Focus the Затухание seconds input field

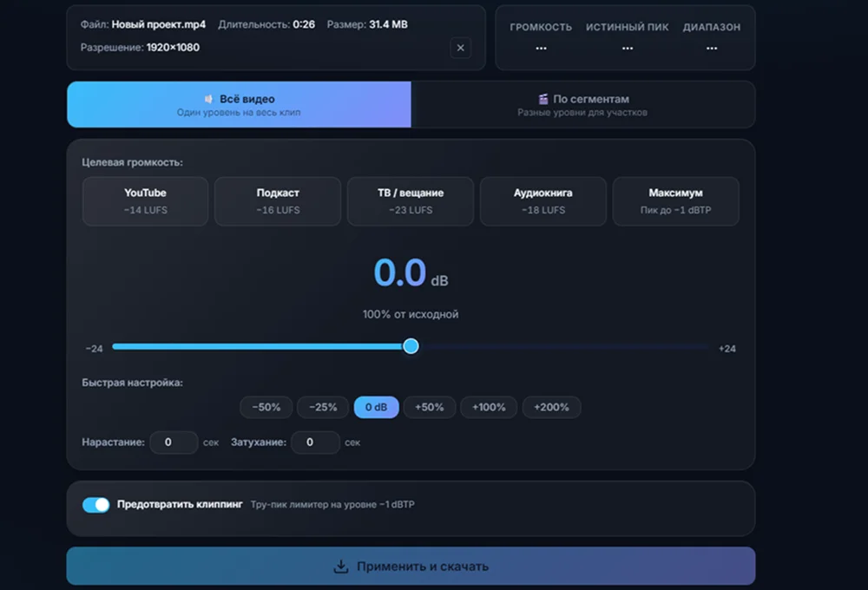tap(316, 442)
